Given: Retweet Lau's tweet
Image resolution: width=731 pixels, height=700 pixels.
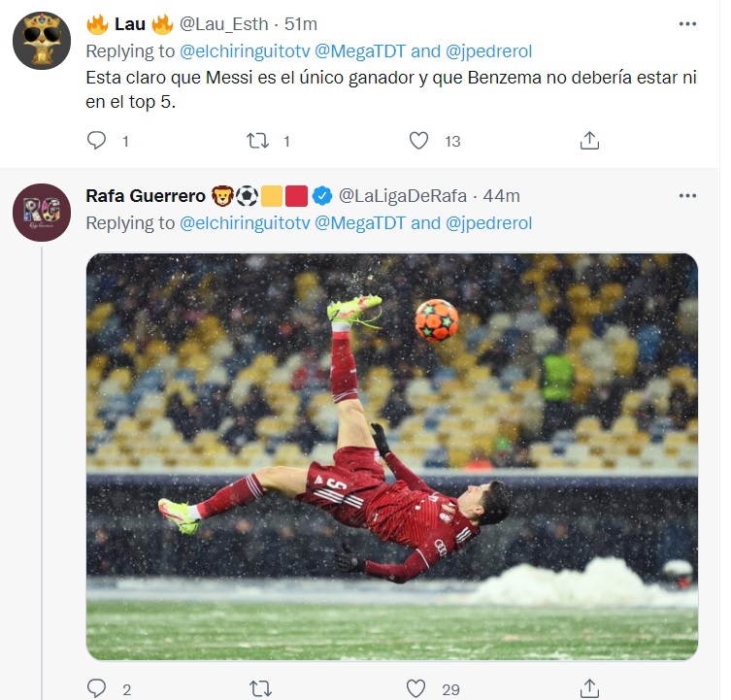Looking at the screenshot, I should click(257, 141).
